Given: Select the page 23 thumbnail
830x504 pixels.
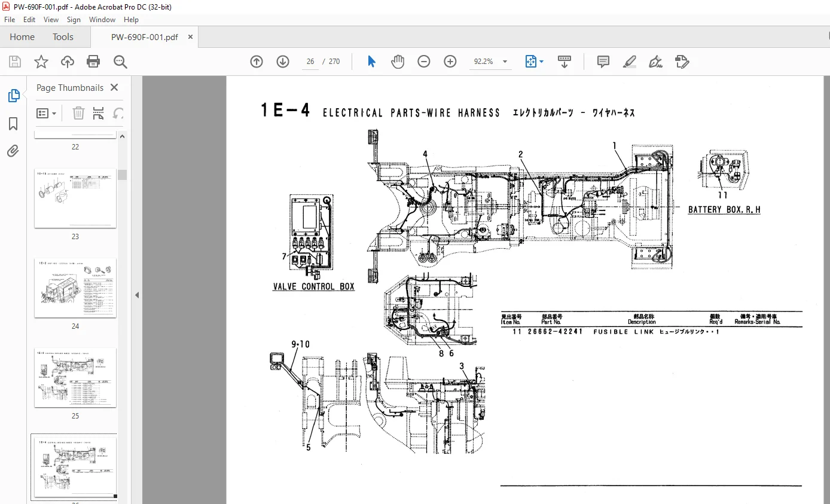Looking at the screenshot, I should point(75,198).
